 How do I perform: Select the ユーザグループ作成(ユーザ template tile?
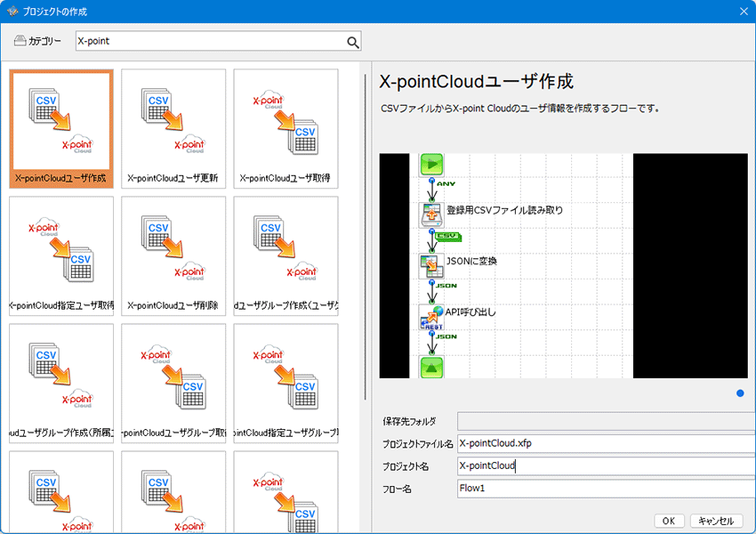286,255
